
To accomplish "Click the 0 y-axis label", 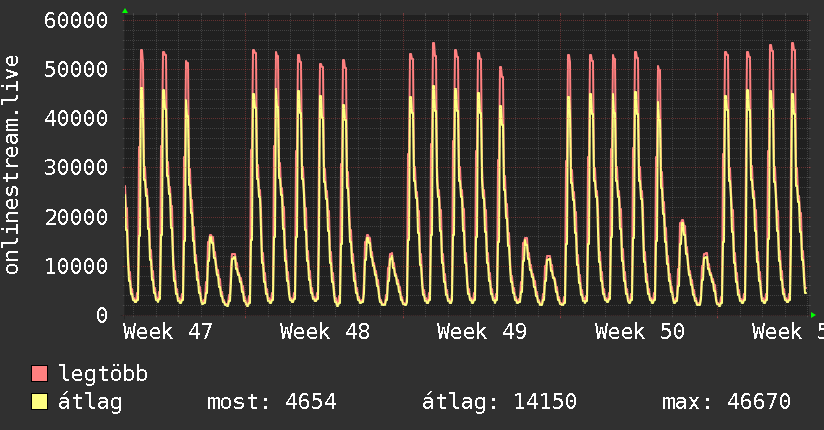I will [102, 315].
